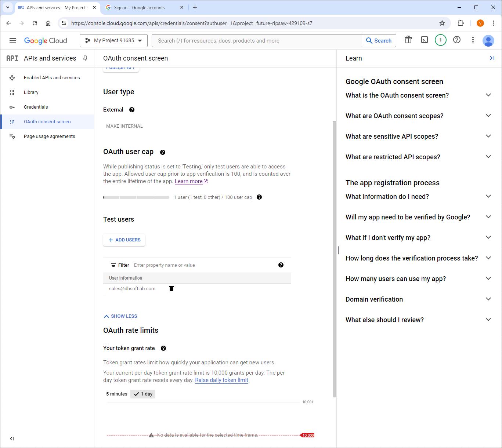Expand What if I don't verify my app?
Viewport: 502px width, 448px height.
pos(418,238)
